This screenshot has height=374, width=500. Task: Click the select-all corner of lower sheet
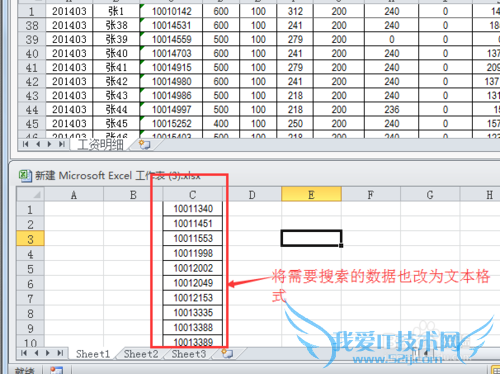[30, 194]
